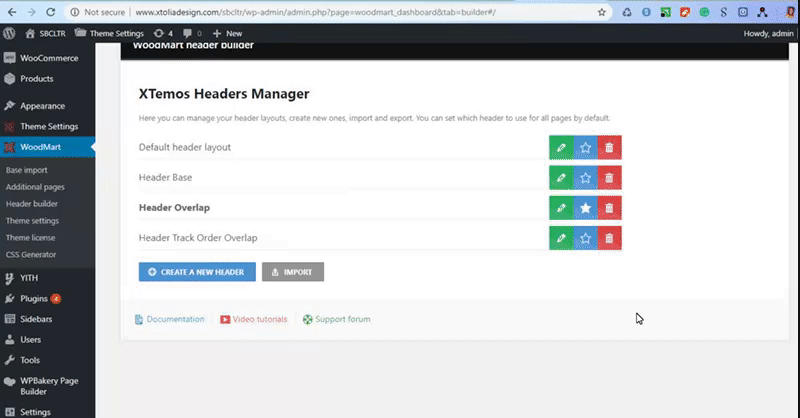Edit the Header Overlap layout
800x418 pixels.
pos(561,208)
